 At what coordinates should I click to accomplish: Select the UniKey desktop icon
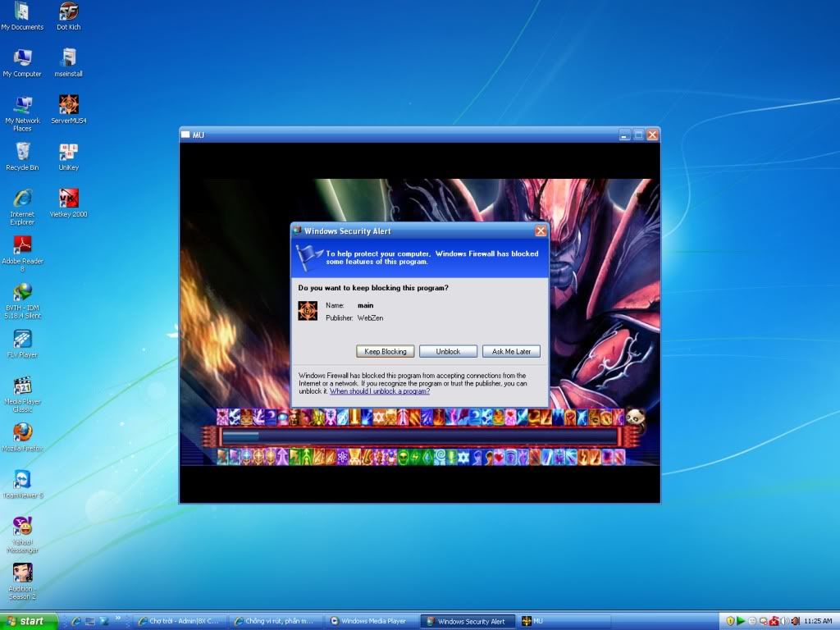click(69, 157)
